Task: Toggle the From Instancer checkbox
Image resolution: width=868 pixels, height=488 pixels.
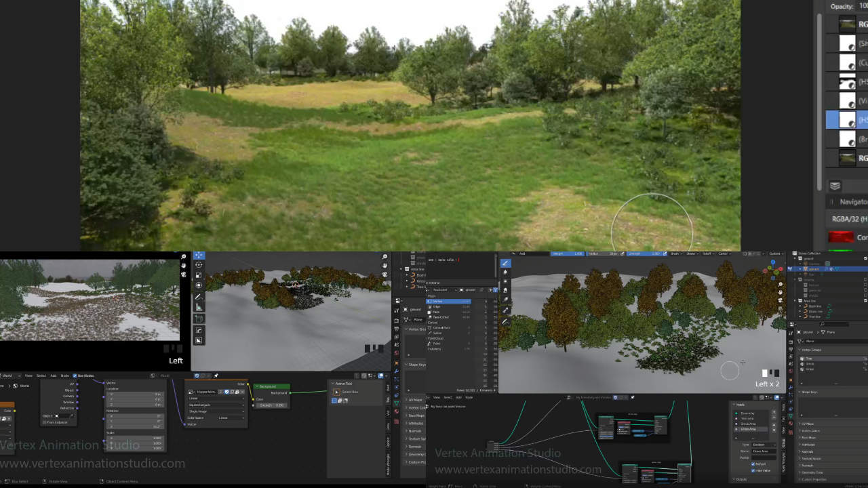Action: 45,422
